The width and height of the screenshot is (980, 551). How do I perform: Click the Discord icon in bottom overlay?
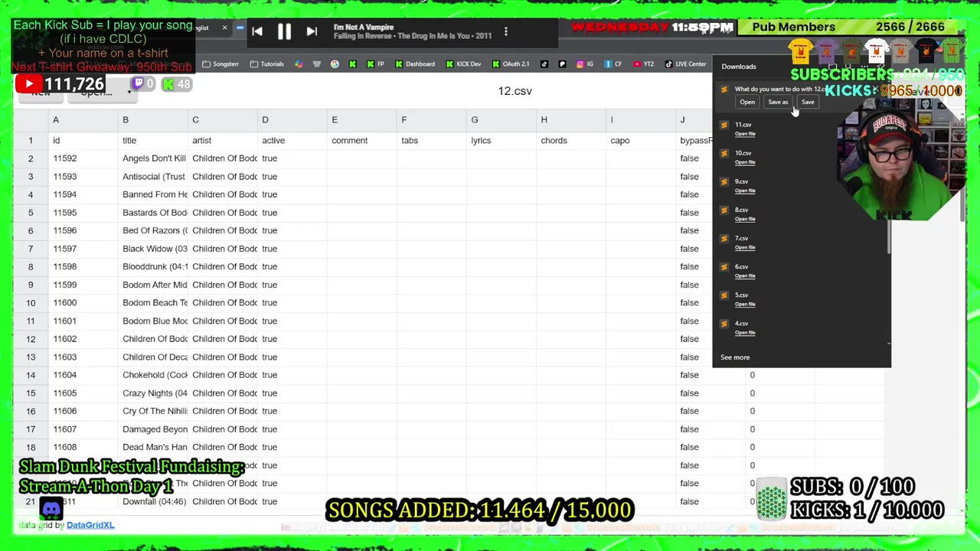(x=51, y=508)
